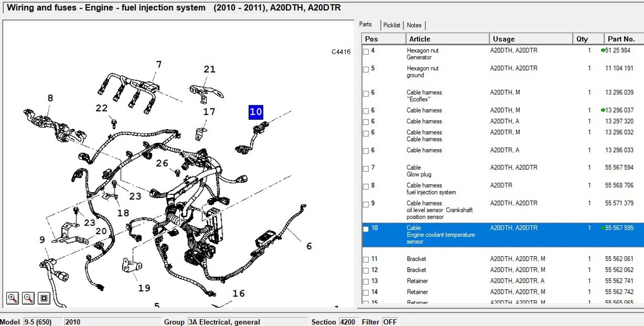
Task: Click callout number 21 in diagram
Action: (x=209, y=69)
